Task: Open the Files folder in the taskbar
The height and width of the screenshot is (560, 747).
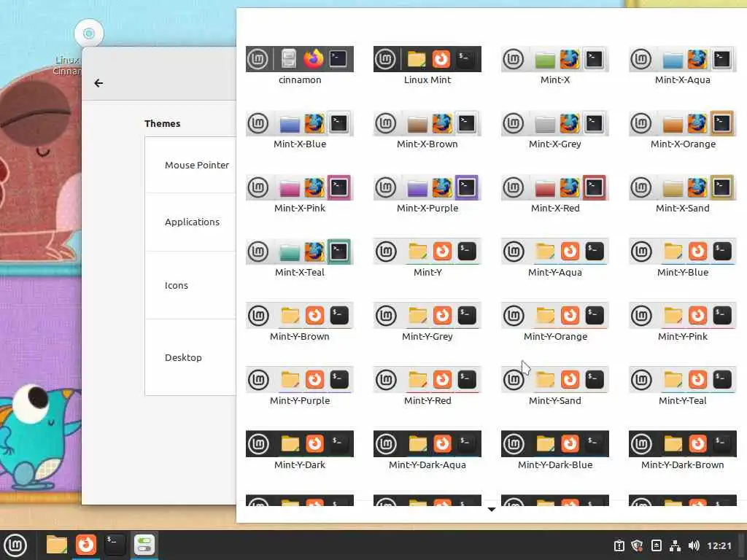Action: (x=57, y=545)
